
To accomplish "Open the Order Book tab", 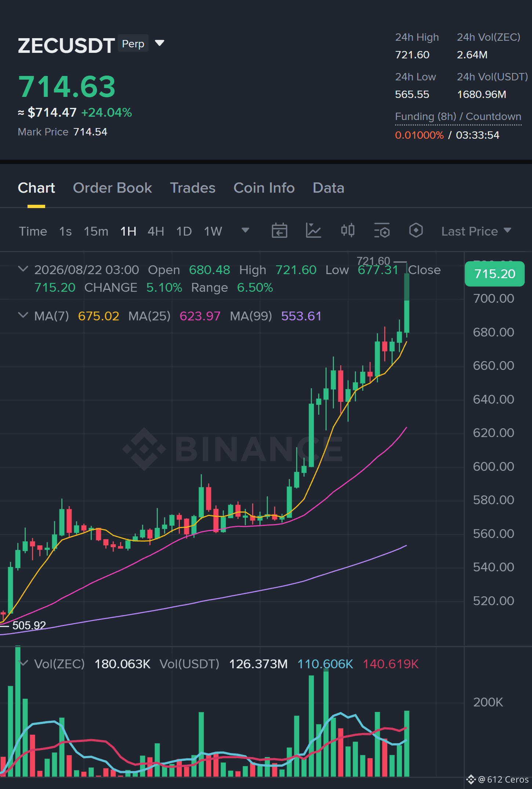I will pyautogui.click(x=112, y=188).
